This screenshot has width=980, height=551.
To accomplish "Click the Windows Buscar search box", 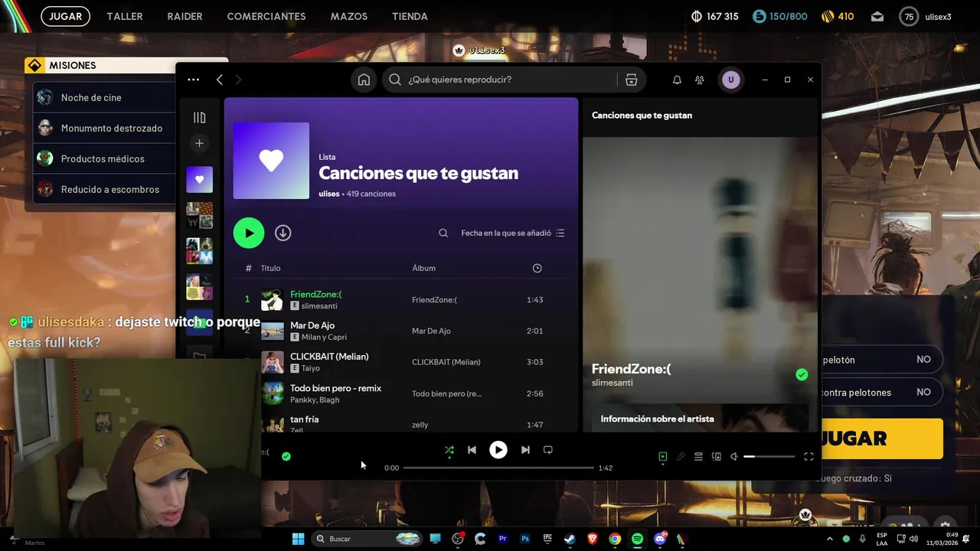I will (367, 539).
